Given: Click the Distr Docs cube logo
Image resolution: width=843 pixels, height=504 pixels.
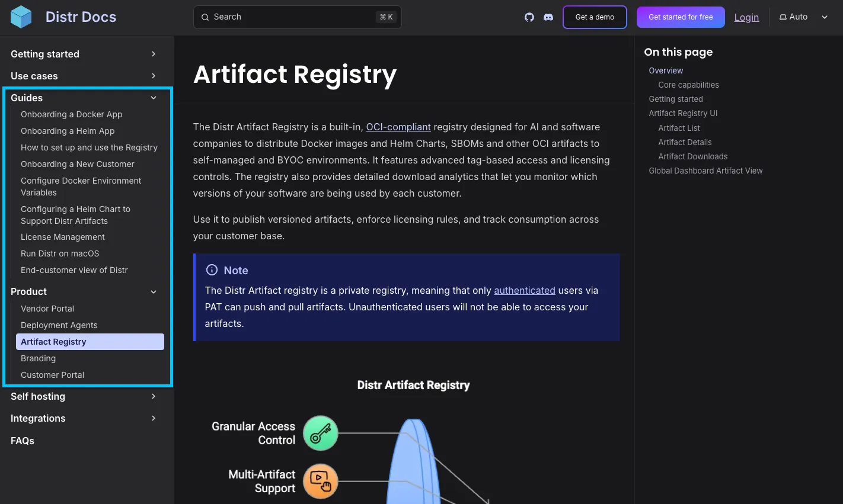Looking at the screenshot, I should coord(21,17).
